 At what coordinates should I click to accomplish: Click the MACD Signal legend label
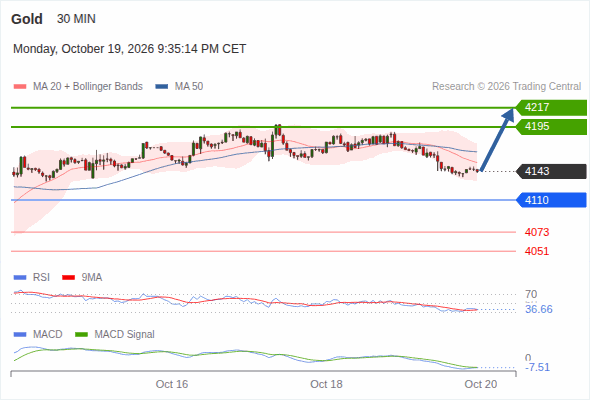(x=125, y=335)
